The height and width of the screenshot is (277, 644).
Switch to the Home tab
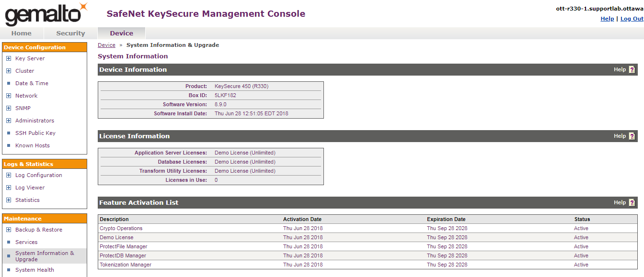tap(22, 33)
